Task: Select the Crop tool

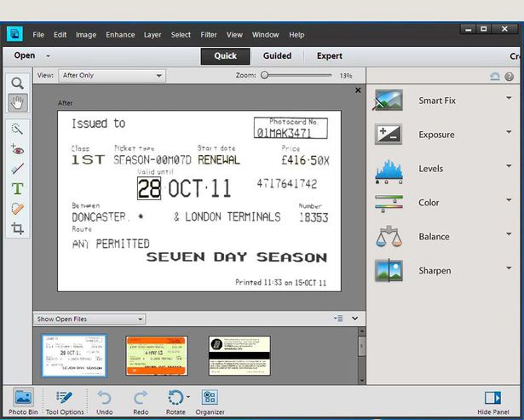Action: [x=17, y=228]
